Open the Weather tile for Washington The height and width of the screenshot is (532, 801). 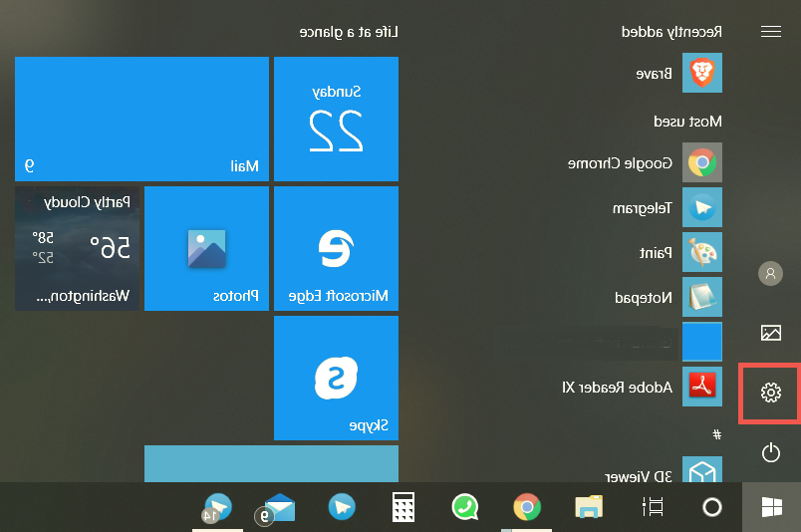pos(77,248)
